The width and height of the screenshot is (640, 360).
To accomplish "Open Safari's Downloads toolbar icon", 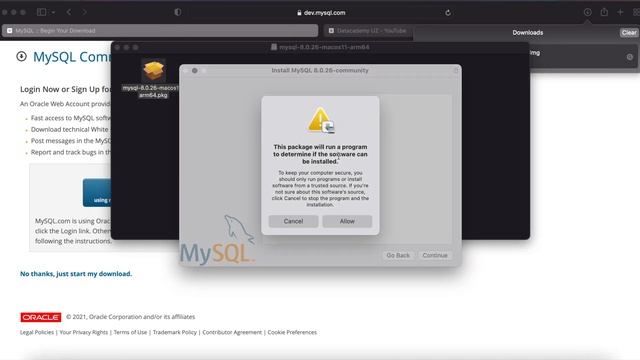I will click(x=587, y=12).
